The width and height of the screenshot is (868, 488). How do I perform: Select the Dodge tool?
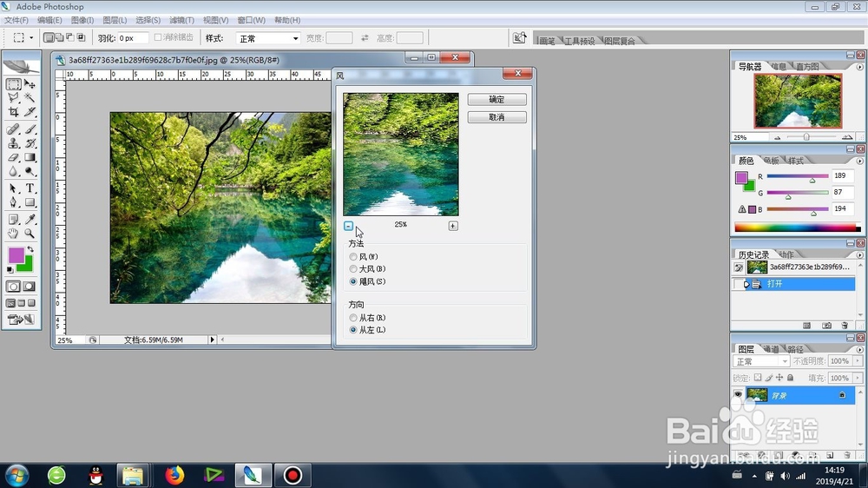click(30, 172)
